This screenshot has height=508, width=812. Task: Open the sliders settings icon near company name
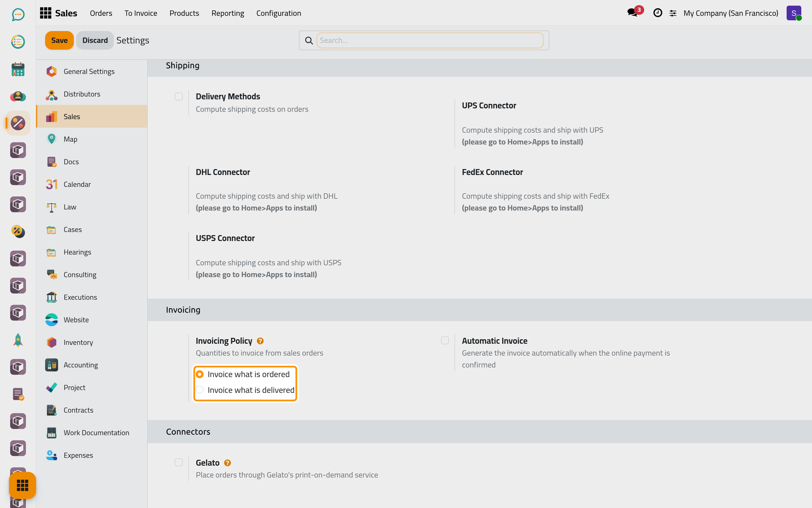coord(673,14)
